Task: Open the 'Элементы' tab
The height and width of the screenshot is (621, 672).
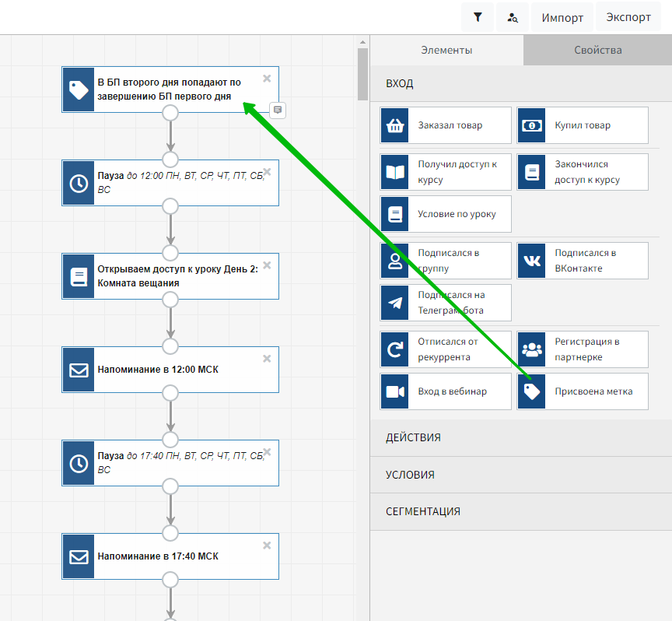Action: [446, 50]
